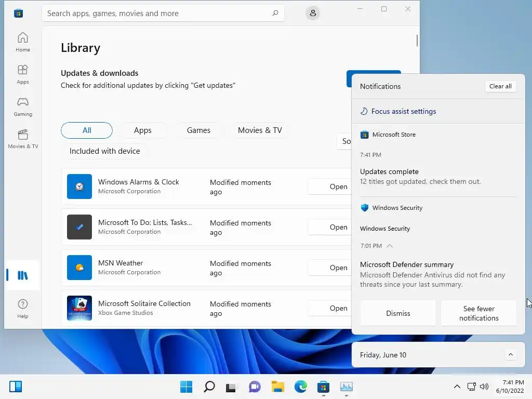
Task: Dismiss the Defender summary notification
Action: (398, 313)
